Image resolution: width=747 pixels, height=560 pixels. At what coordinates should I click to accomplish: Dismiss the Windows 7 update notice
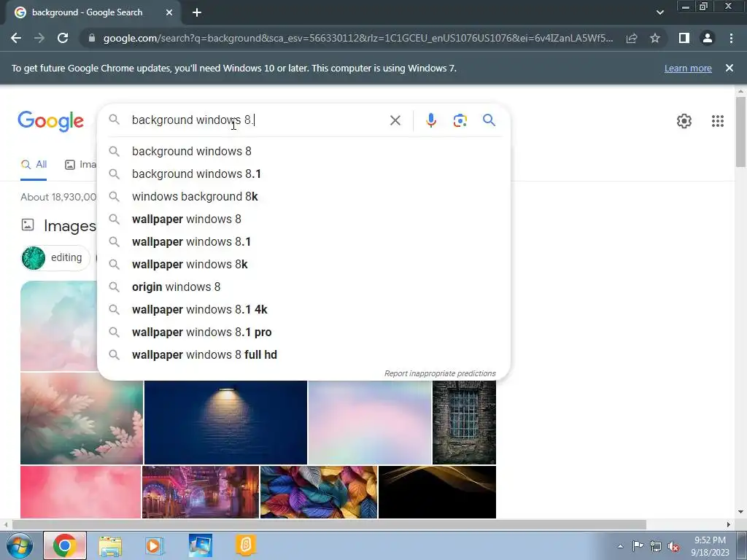[729, 68]
